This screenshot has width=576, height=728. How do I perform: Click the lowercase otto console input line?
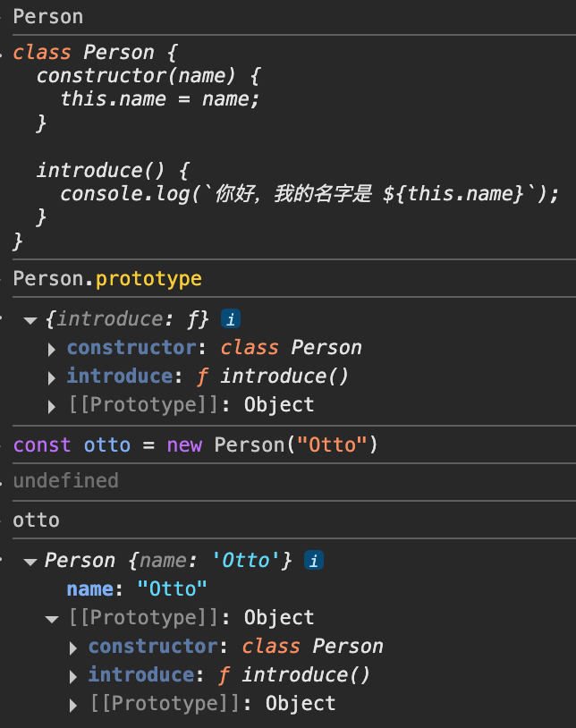tap(36, 520)
